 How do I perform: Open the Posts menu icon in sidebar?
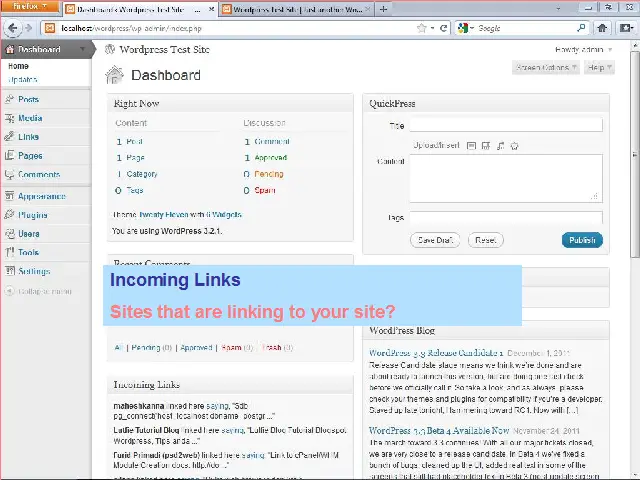9,99
